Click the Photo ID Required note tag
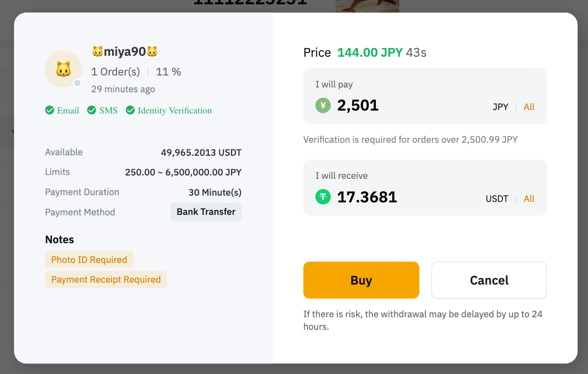The width and height of the screenshot is (588, 374). 89,260
